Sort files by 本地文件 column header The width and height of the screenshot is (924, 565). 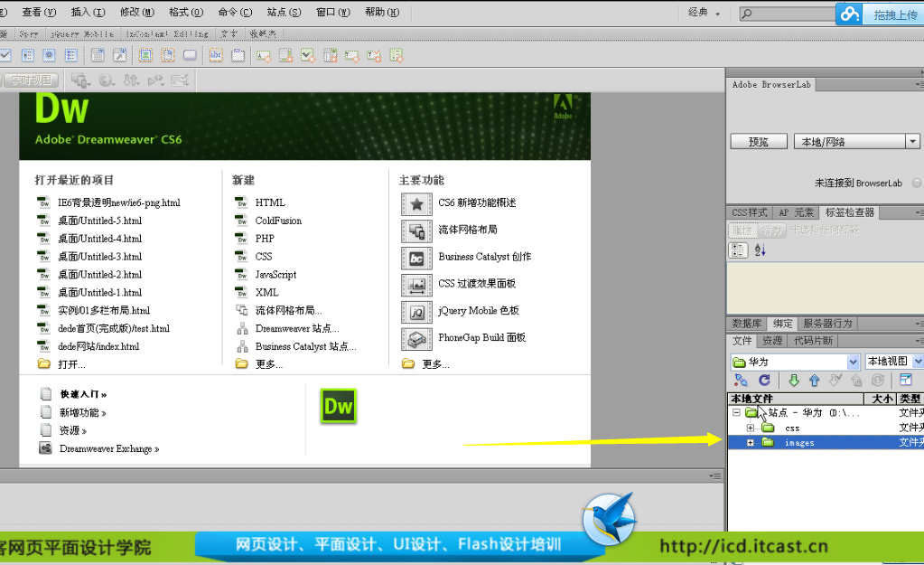[x=796, y=399]
